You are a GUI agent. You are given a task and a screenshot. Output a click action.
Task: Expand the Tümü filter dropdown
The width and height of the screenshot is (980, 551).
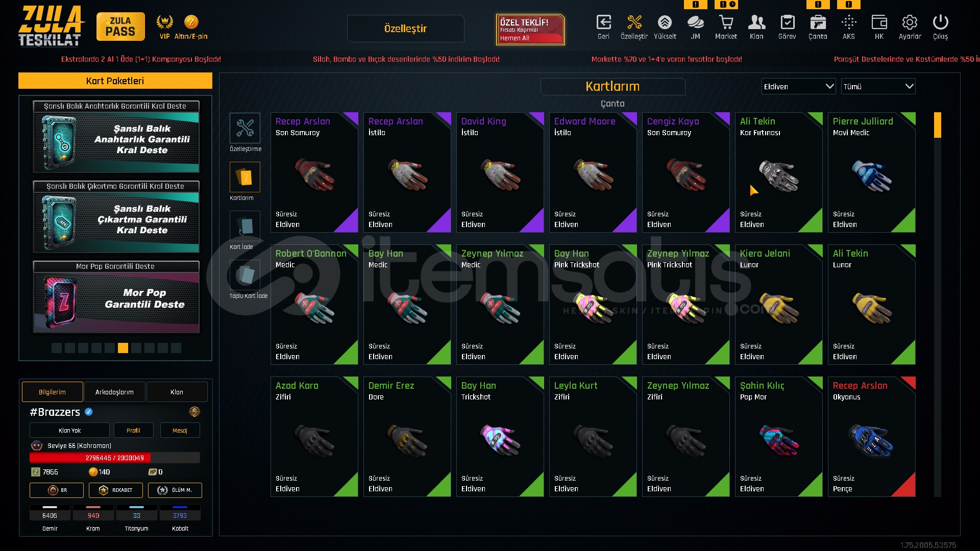click(x=878, y=86)
